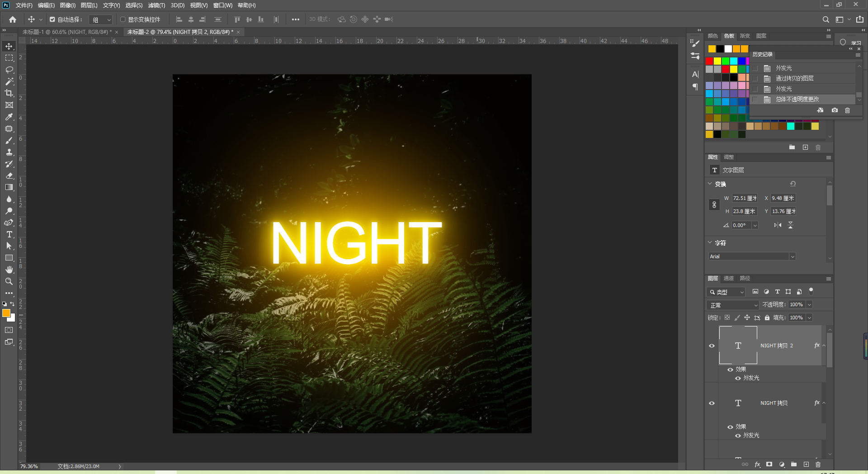The width and height of the screenshot is (868, 474).
Task: Click the flip horizontal button
Action: [x=778, y=225]
